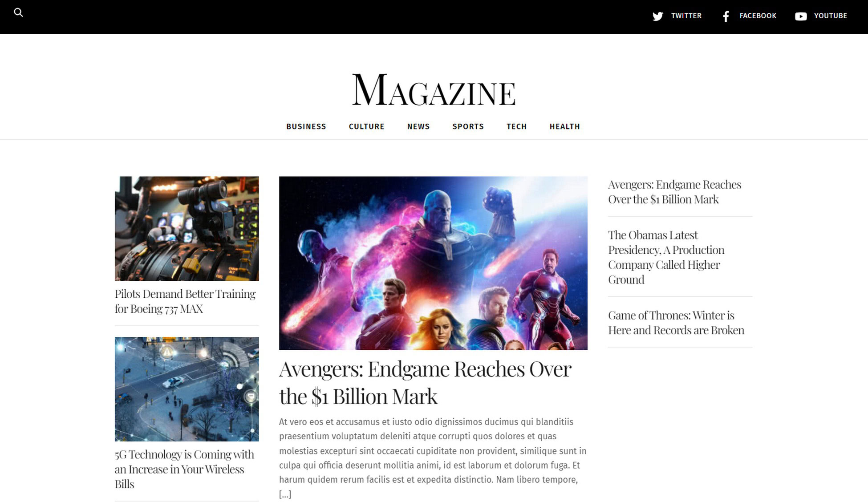Click the Facebook f icon
The width and height of the screenshot is (868, 502).
click(726, 16)
